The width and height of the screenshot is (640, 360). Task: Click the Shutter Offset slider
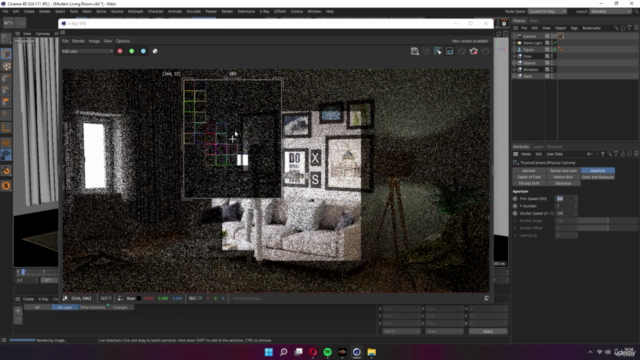tap(607, 228)
